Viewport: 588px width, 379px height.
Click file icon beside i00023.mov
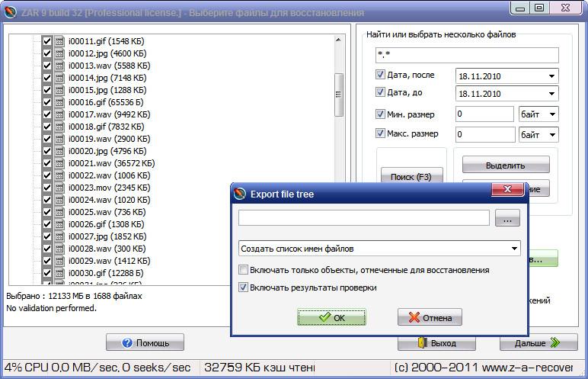coord(59,188)
